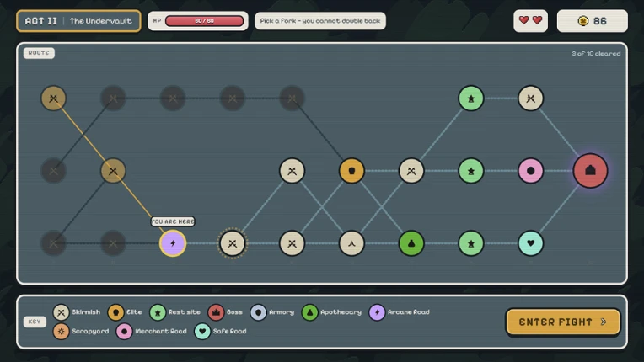Start the battle with the ENTER FIGHT button
This screenshot has height=362, width=644.
(563, 322)
